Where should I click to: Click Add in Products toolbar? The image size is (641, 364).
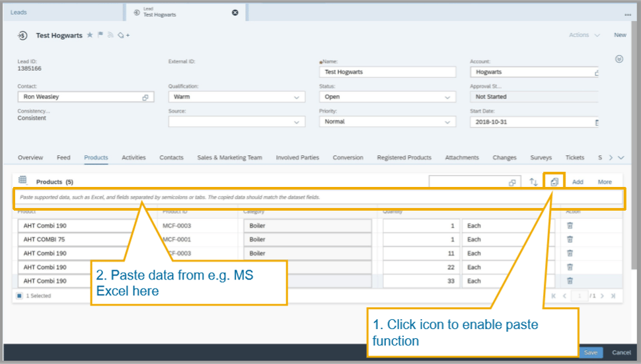point(578,182)
